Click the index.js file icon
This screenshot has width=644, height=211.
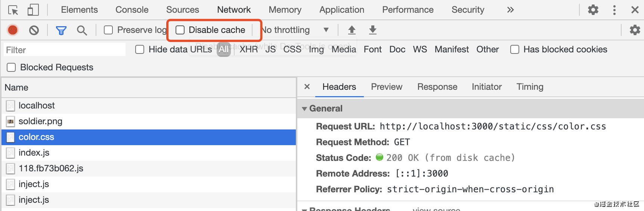tap(10, 153)
